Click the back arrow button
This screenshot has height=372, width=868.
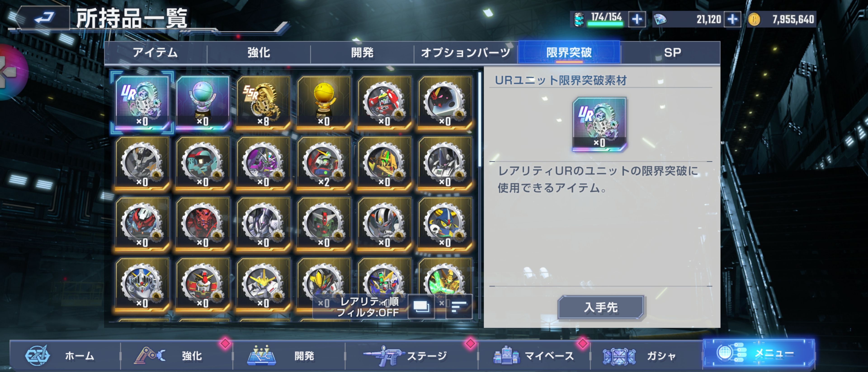pos(43,18)
